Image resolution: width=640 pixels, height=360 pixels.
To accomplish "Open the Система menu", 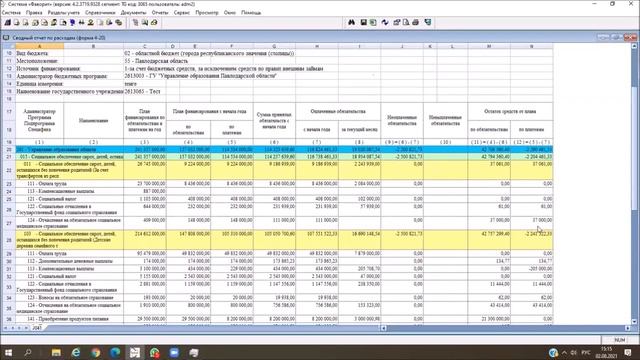I will 11,13.
